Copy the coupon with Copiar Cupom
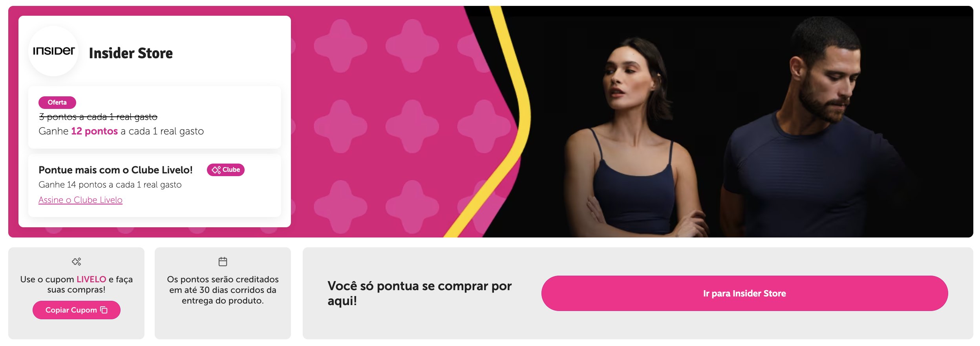The height and width of the screenshot is (346, 980). click(x=77, y=310)
